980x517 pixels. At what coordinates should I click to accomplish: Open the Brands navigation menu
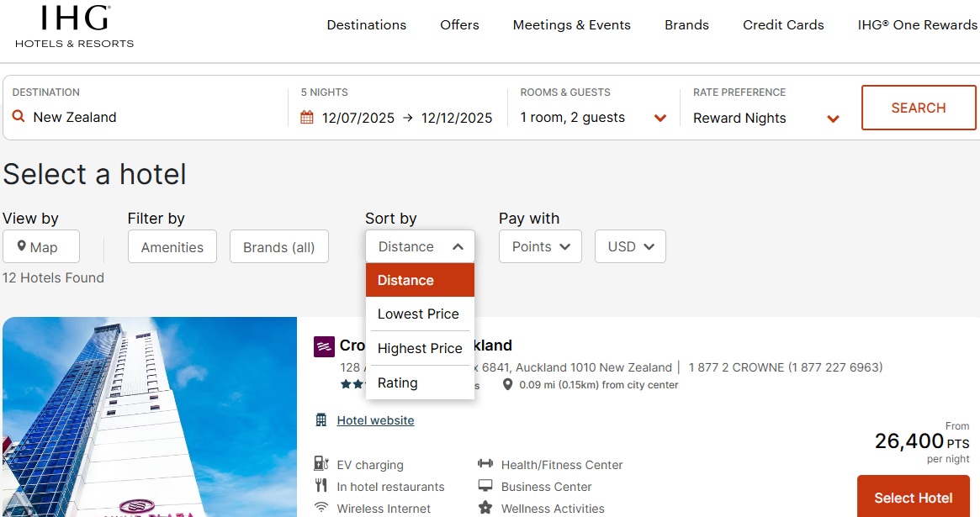point(687,25)
